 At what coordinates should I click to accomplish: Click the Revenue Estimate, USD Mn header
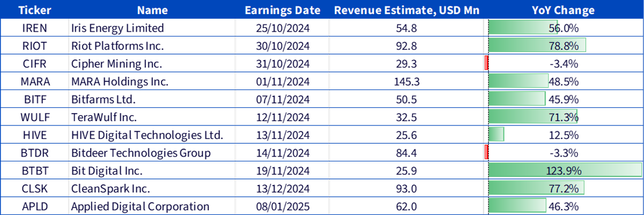coord(406,10)
